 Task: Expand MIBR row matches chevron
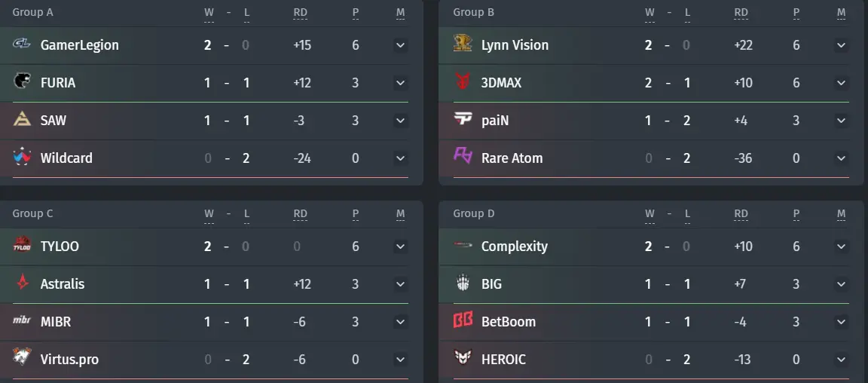[400, 322]
